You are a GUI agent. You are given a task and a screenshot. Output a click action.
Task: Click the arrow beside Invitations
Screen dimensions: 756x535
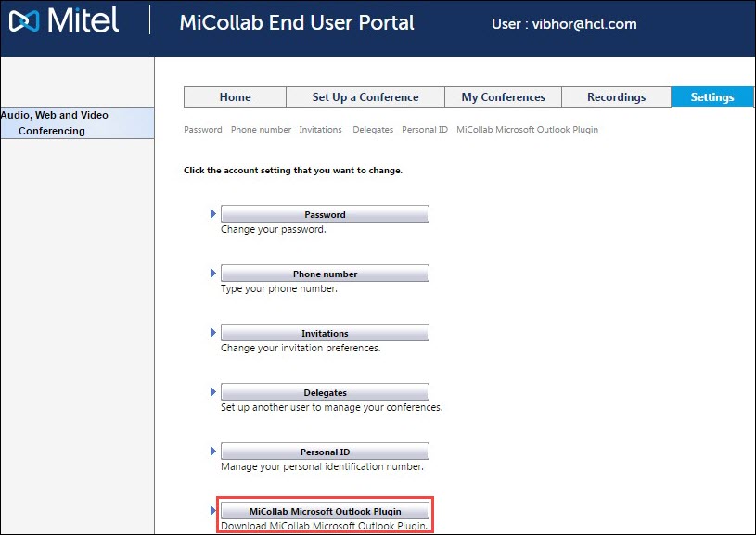(212, 332)
